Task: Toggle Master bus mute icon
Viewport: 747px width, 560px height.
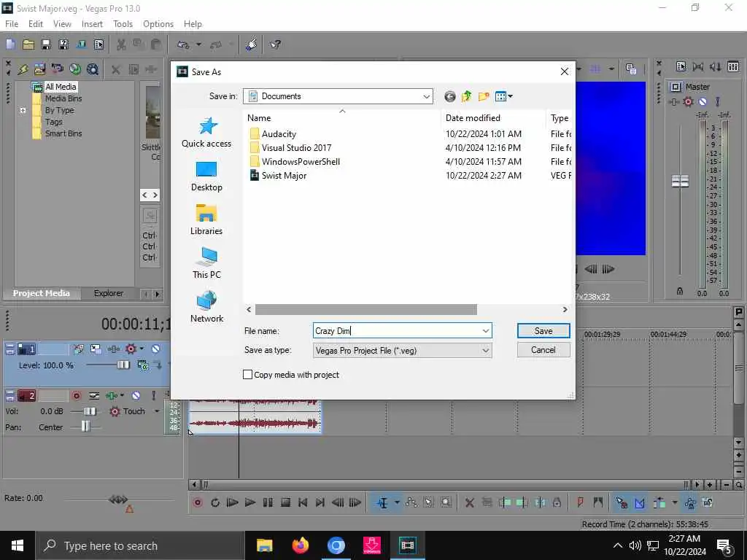Action: coord(703,102)
